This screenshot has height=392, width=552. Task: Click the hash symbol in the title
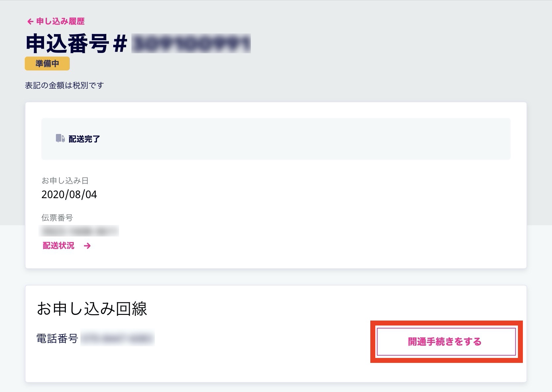[120, 44]
